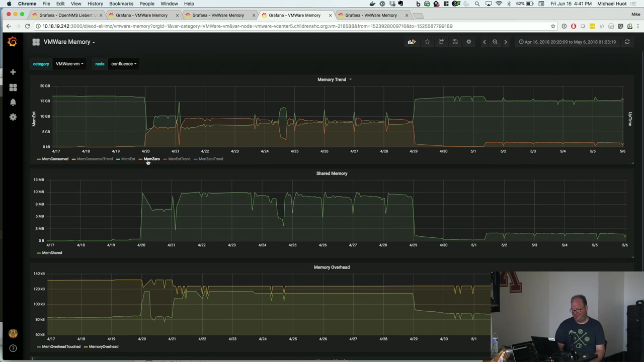Click the Create plus icon in sidebar
Screen dimensions: 644x362
[x=13, y=72]
